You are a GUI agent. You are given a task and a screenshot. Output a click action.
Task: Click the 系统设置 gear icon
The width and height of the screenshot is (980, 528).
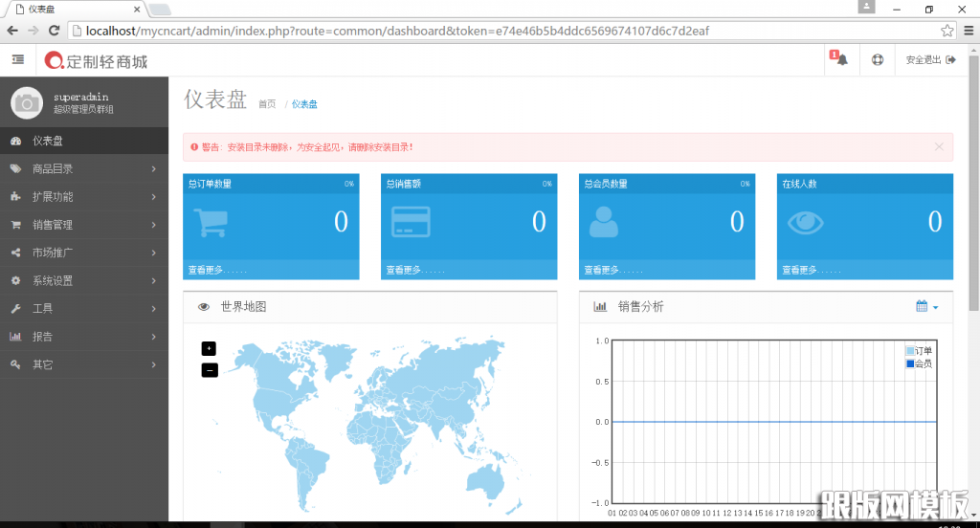tap(15, 280)
